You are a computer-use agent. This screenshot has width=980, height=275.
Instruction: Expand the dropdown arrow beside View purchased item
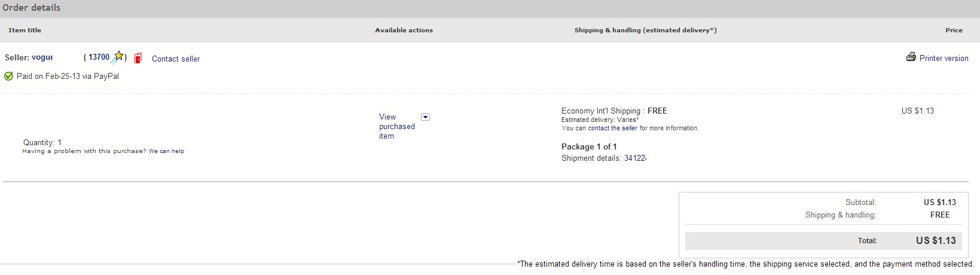(x=425, y=117)
